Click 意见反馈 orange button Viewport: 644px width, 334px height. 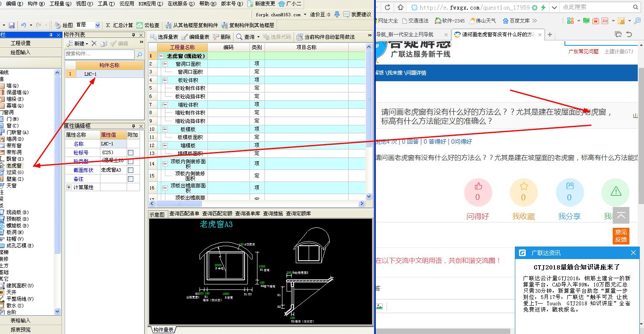click(621, 236)
